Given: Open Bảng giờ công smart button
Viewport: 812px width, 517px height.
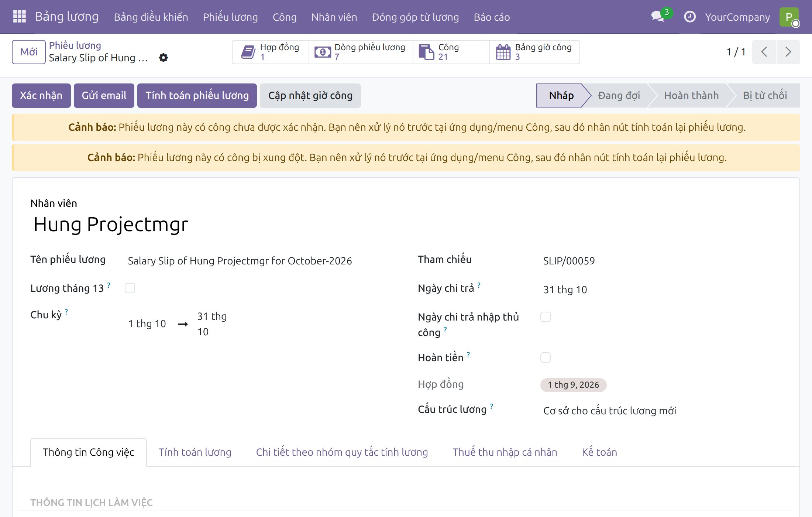Looking at the screenshot, I should 534,52.
